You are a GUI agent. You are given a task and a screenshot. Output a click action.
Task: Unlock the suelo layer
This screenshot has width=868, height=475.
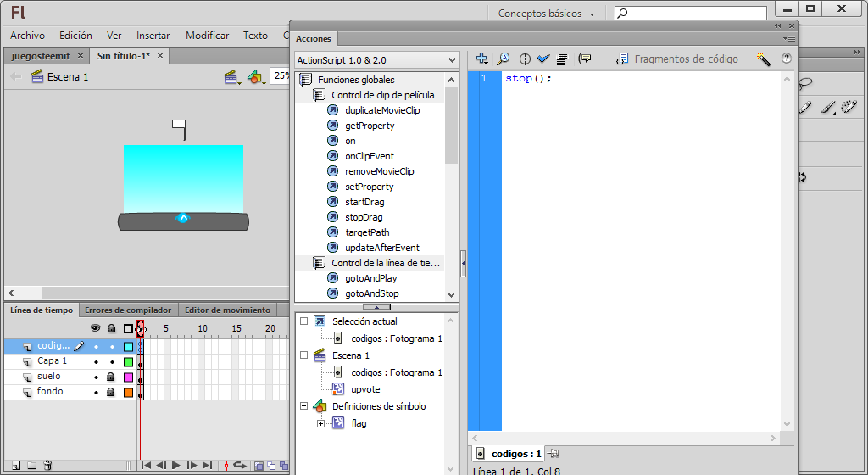111,377
